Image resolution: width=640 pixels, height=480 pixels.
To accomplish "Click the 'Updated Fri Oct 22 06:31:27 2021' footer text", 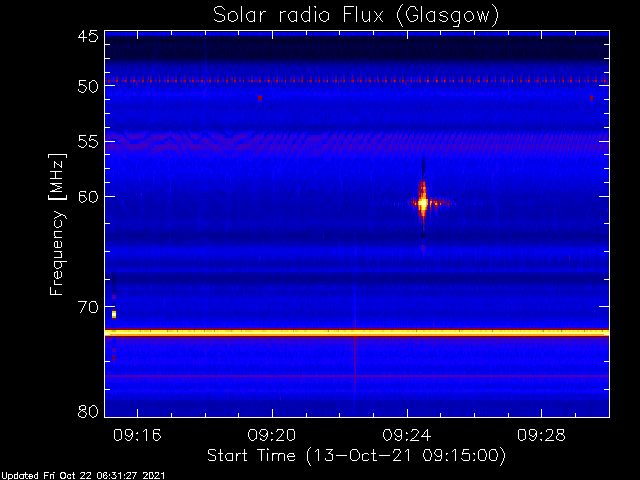I will (x=83, y=476).
